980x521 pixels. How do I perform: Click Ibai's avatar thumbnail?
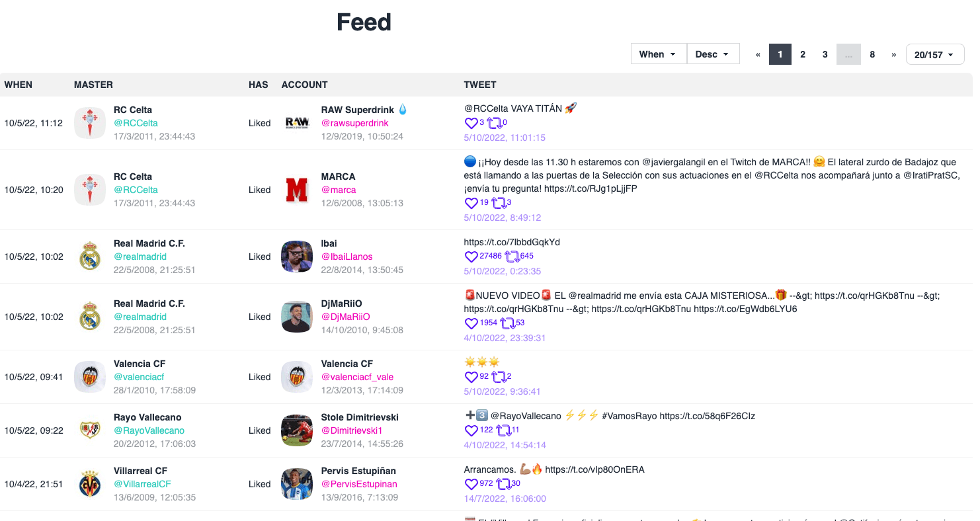pyautogui.click(x=297, y=257)
